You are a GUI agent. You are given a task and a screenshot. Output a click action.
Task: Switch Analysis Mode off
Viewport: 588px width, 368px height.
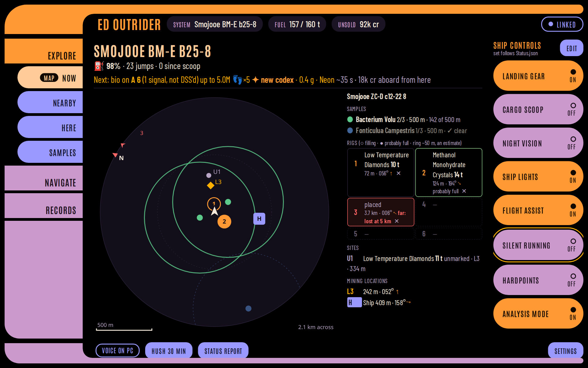coord(538,313)
